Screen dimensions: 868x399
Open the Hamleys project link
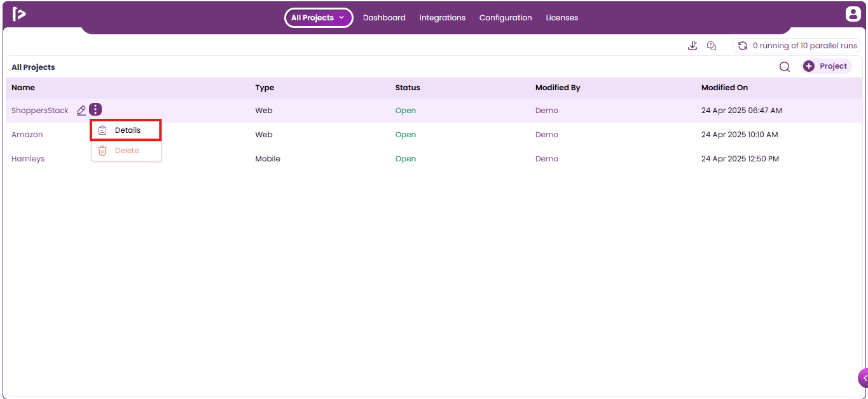tap(28, 159)
